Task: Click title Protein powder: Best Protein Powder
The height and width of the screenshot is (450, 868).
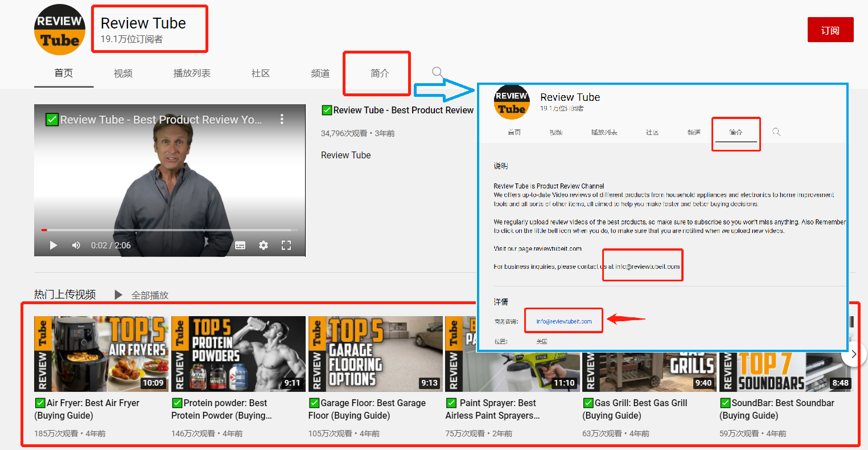Action: click(221, 409)
